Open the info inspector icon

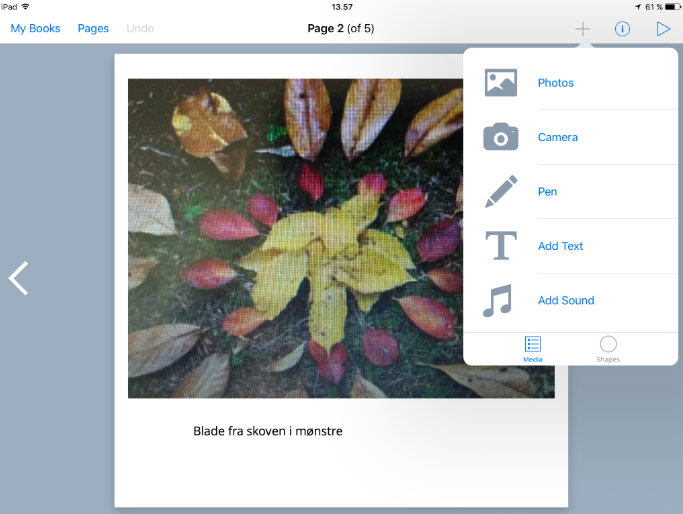click(622, 29)
